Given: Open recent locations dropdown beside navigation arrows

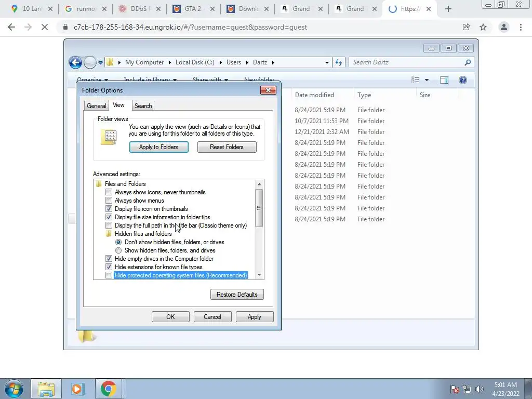Looking at the screenshot, I should pyautogui.click(x=100, y=62).
